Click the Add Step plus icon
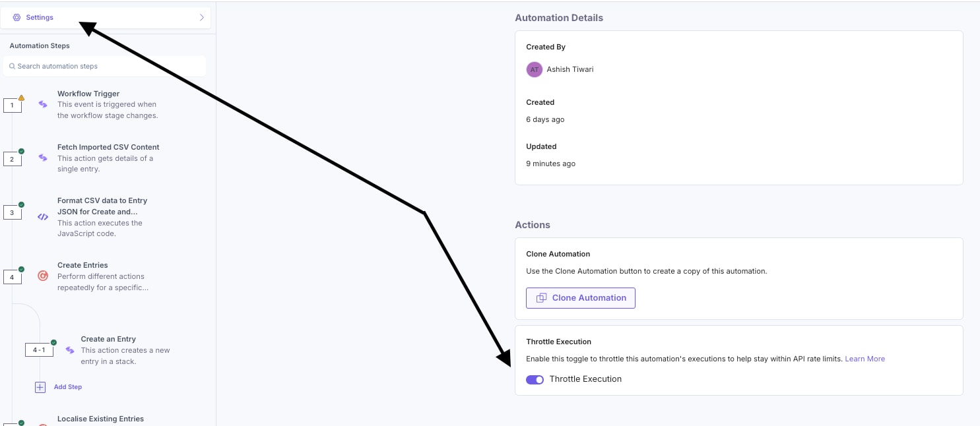The image size is (980, 426). (40, 387)
